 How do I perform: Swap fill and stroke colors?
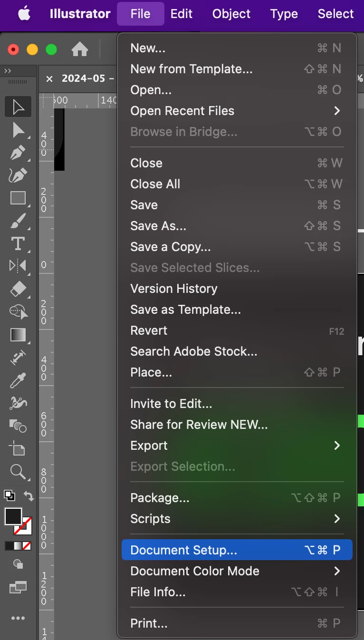point(29,495)
